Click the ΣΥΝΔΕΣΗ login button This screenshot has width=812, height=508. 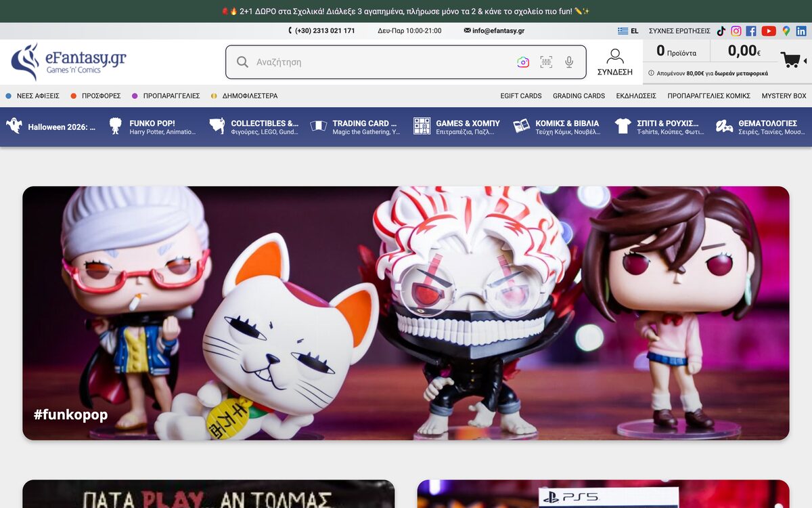(615, 62)
